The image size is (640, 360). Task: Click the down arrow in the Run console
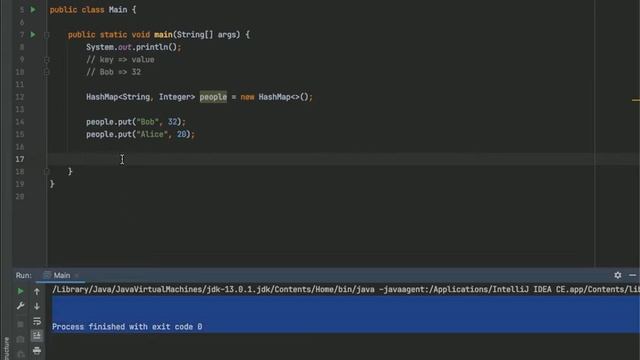coord(37,306)
